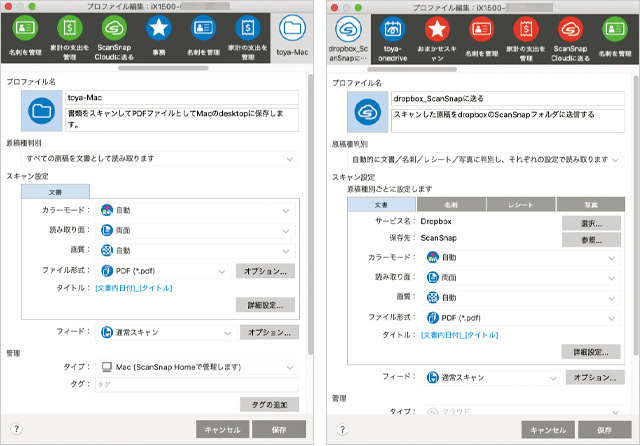Open カラーモード dropdown in right window

pyautogui.click(x=520, y=257)
